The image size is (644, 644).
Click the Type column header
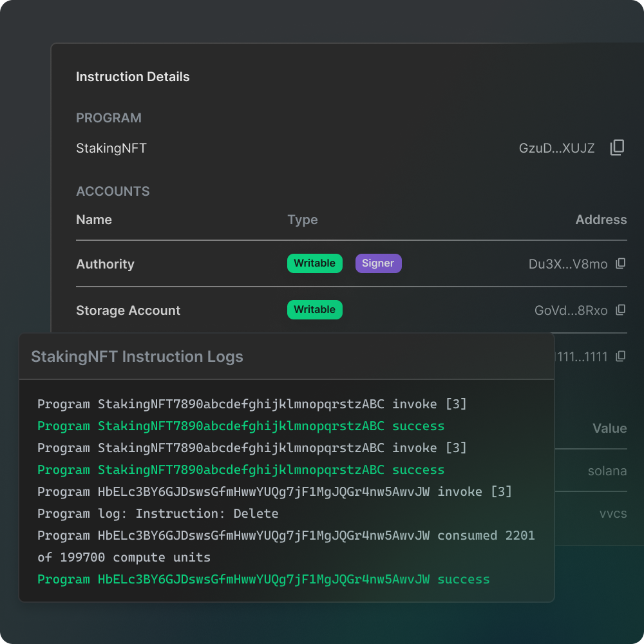pos(302,220)
